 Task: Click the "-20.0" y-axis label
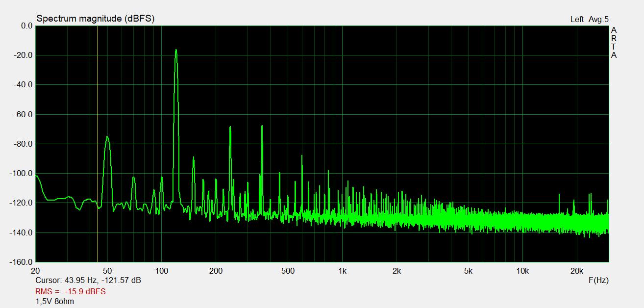click(24, 55)
